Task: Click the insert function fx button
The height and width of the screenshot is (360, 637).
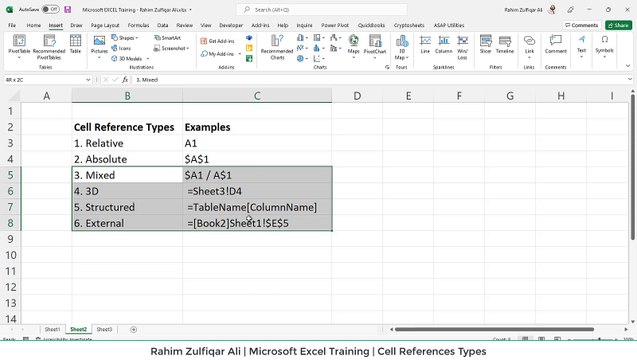Action: (x=125, y=80)
